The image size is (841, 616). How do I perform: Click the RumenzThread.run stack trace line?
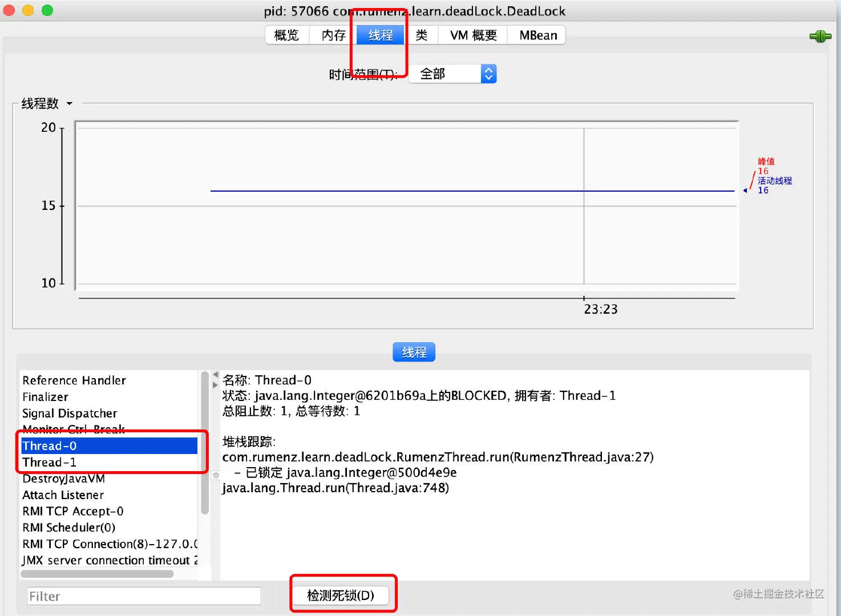(438, 457)
